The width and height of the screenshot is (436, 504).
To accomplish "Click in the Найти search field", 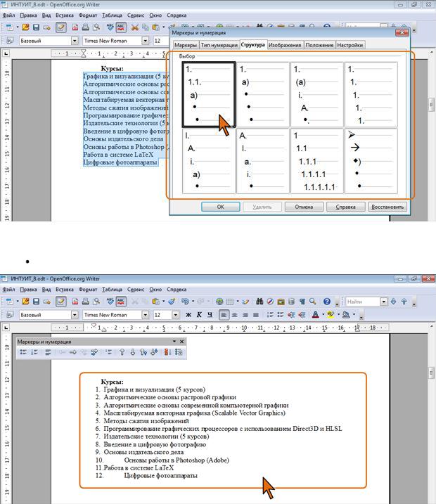I will coord(363,302).
